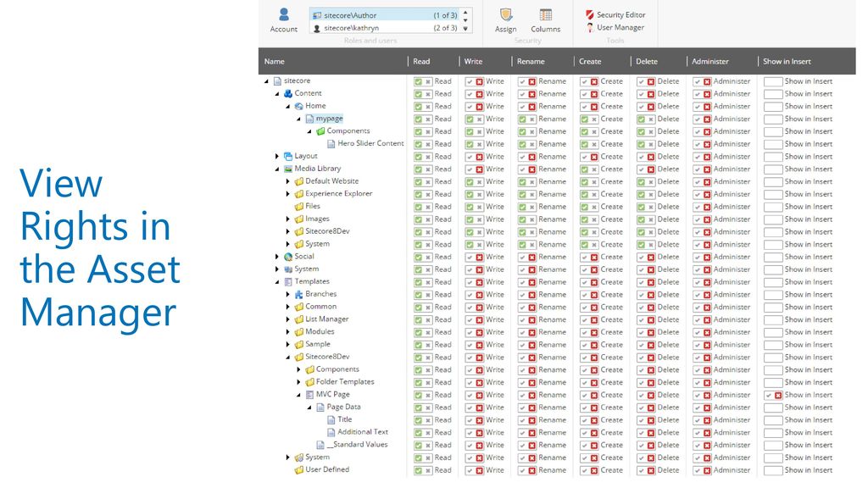This screenshot has width=868, height=488.
Task: Click the Assign security icon
Action: pos(505,15)
